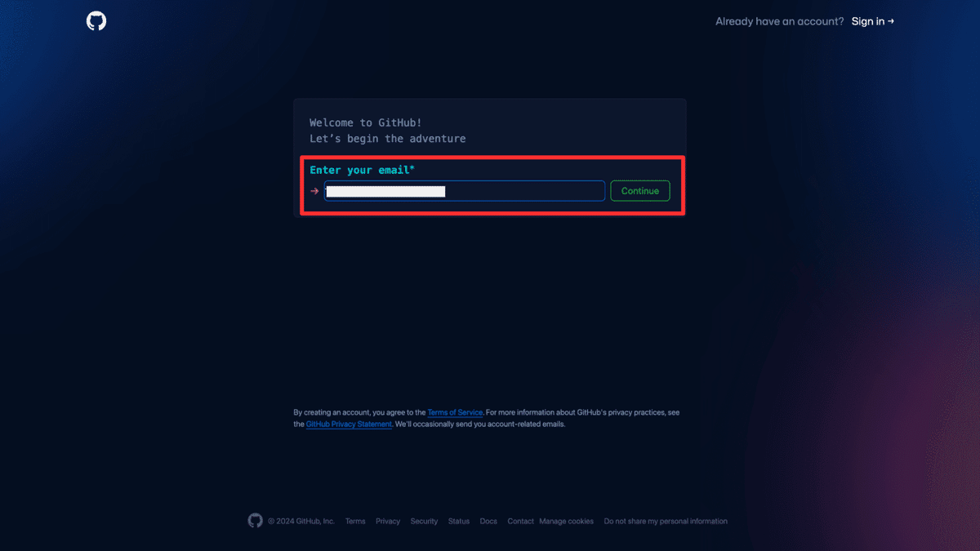The width and height of the screenshot is (980, 551).
Task: Click Manage cookies in the footer
Action: coord(566,522)
